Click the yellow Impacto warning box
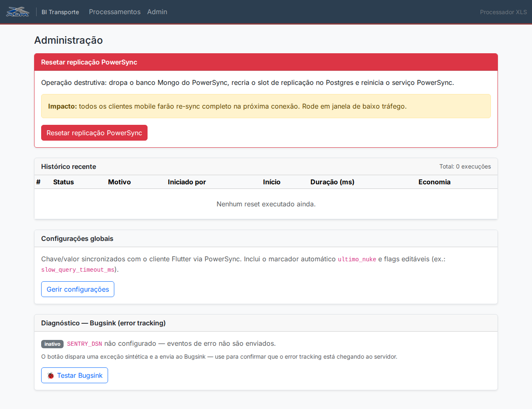 [266, 106]
